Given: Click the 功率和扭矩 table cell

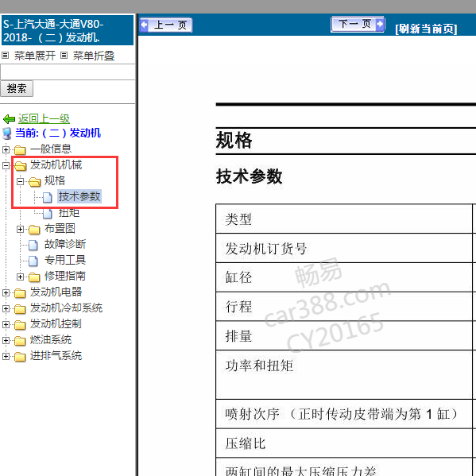Looking at the screenshot, I should (344, 374).
